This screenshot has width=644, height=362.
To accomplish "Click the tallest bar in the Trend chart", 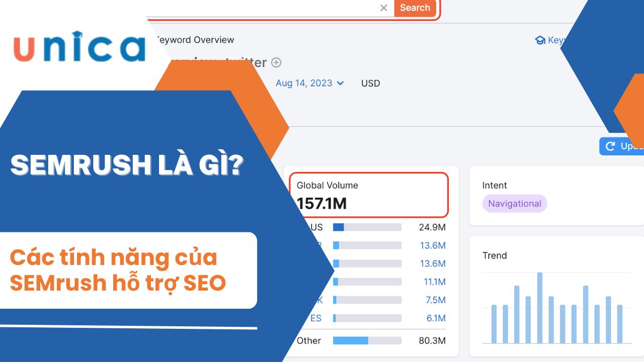I will click(x=540, y=308).
